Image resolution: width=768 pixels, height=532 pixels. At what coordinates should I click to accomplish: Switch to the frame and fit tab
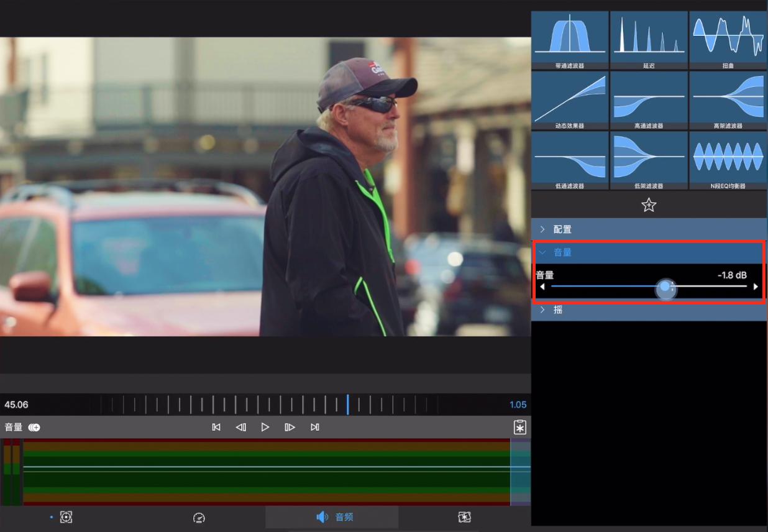click(x=66, y=517)
